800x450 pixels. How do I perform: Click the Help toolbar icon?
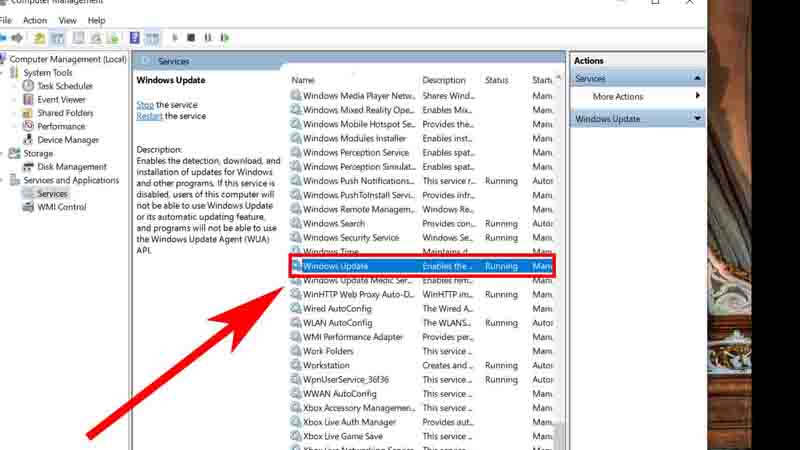(x=134, y=38)
